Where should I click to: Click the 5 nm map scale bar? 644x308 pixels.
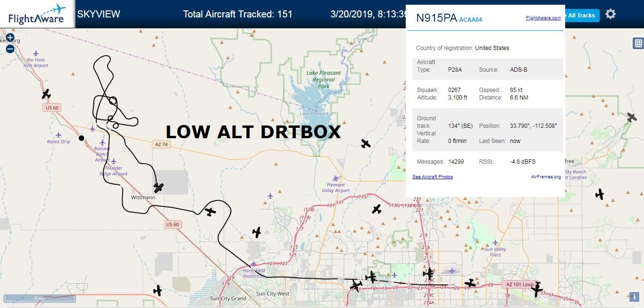(x=39, y=299)
